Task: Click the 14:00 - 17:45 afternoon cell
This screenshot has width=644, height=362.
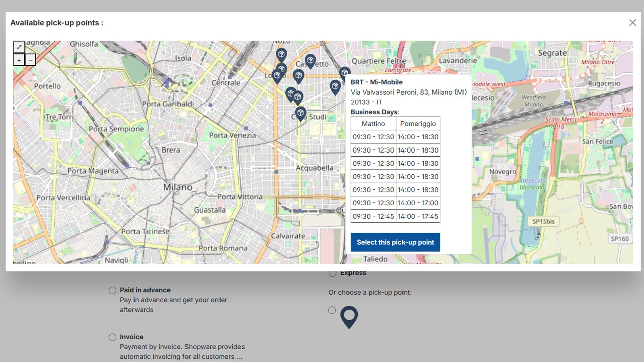Action: [x=418, y=216]
